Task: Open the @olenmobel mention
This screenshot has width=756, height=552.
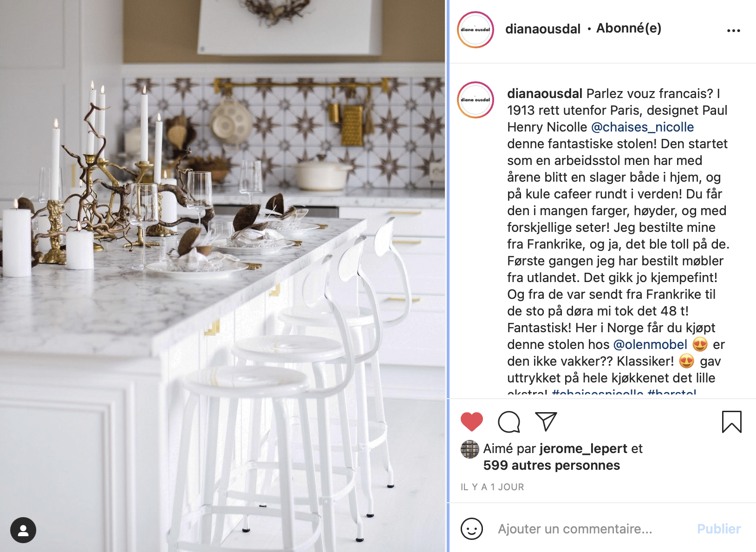Action: (650, 344)
